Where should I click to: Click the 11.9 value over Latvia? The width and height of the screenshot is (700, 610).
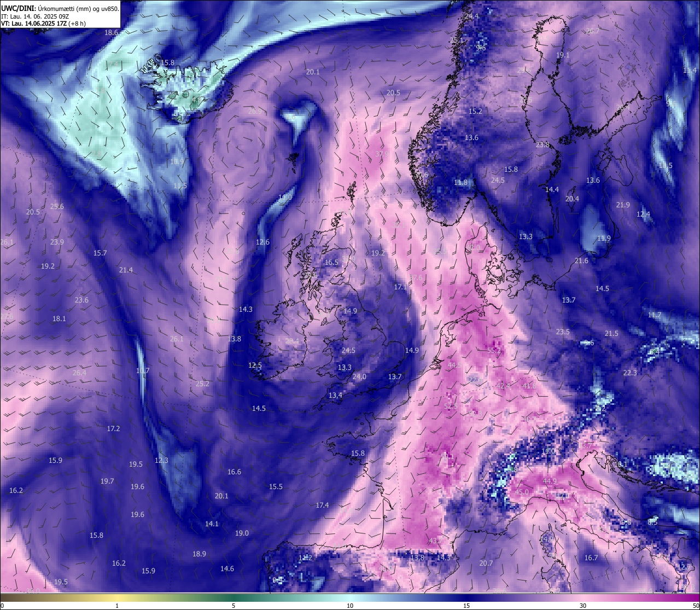[x=604, y=238]
